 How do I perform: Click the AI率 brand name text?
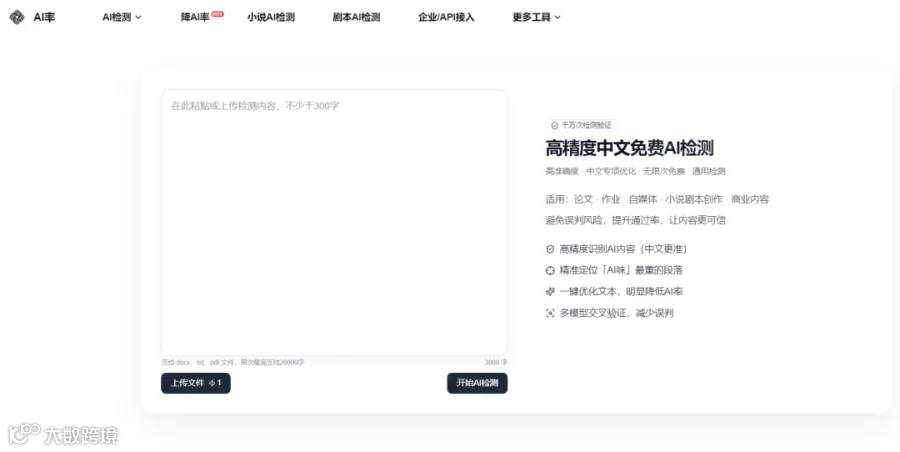(x=44, y=17)
